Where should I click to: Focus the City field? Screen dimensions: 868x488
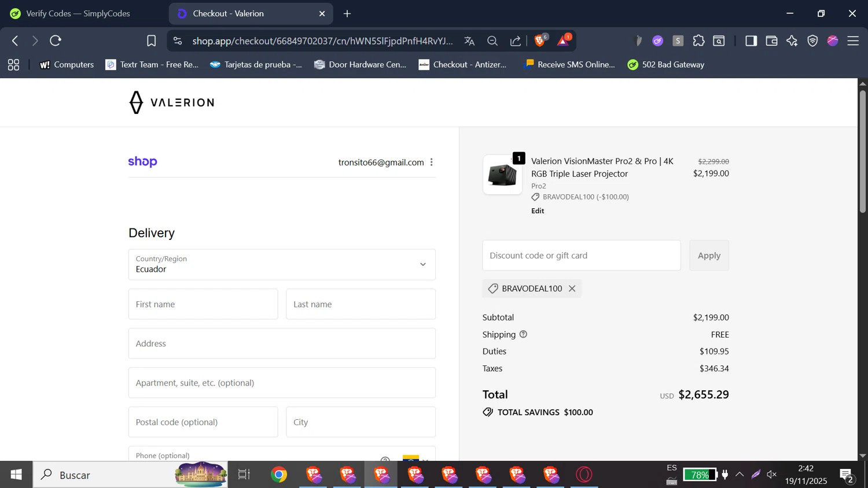tap(361, 422)
